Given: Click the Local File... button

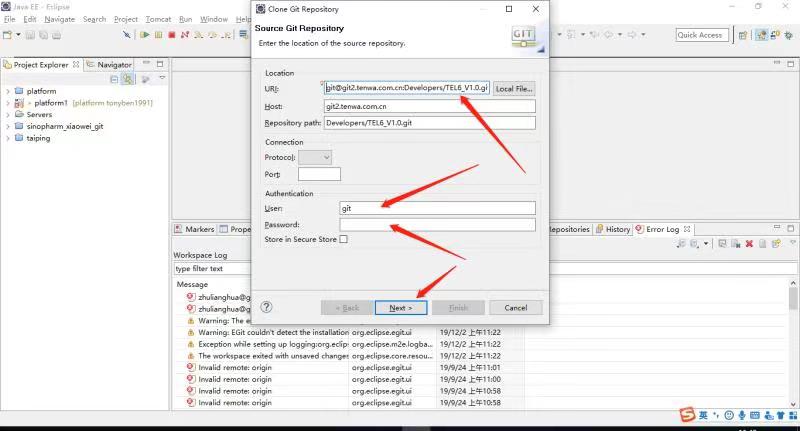Looking at the screenshot, I should (x=514, y=88).
